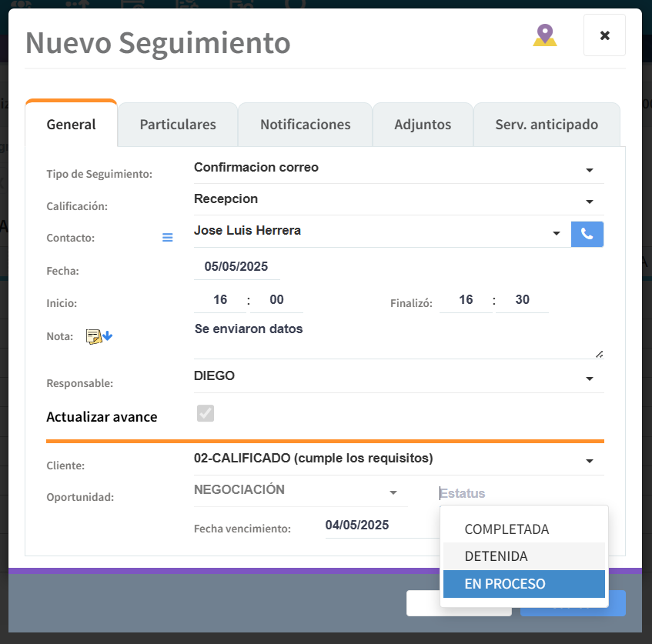Open the Cliente status dropdown
The width and height of the screenshot is (652, 644).
589,460
